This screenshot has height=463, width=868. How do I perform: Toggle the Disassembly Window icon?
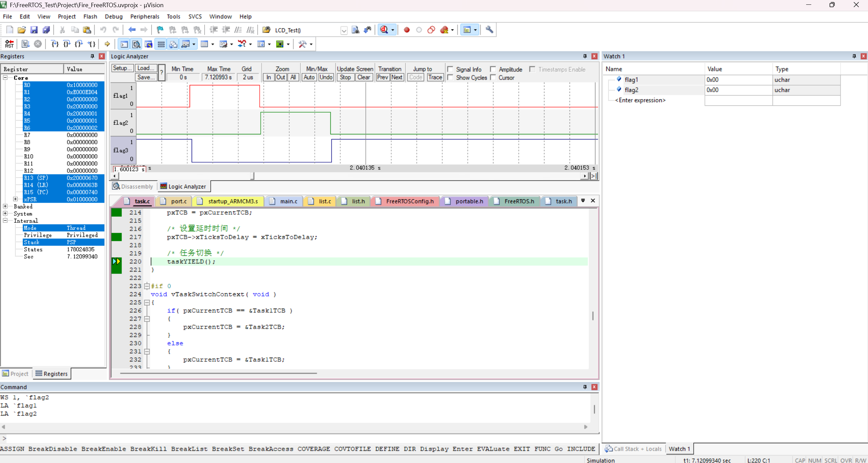tap(136, 44)
